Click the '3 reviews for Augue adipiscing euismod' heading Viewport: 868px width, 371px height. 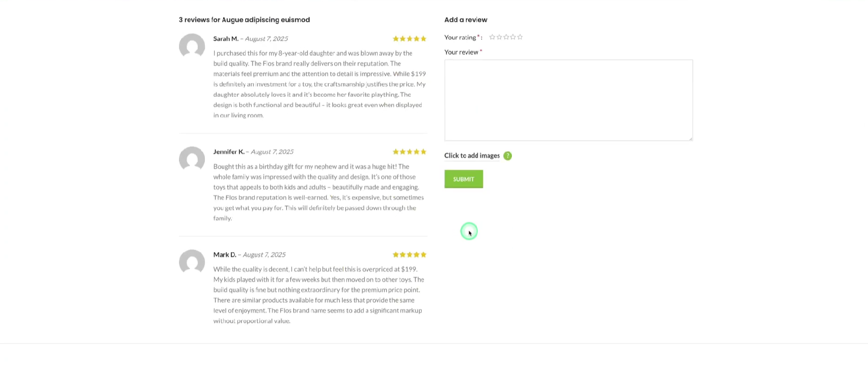(x=244, y=20)
